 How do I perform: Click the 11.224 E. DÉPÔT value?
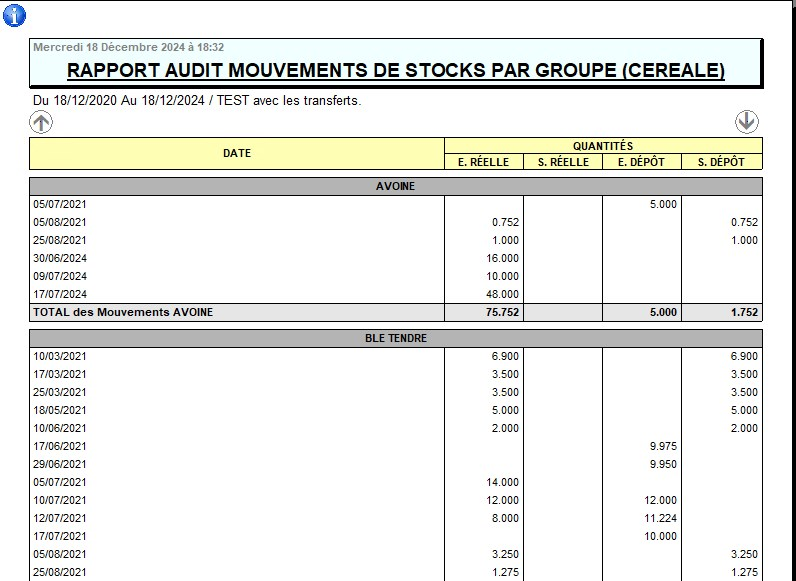click(x=658, y=518)
